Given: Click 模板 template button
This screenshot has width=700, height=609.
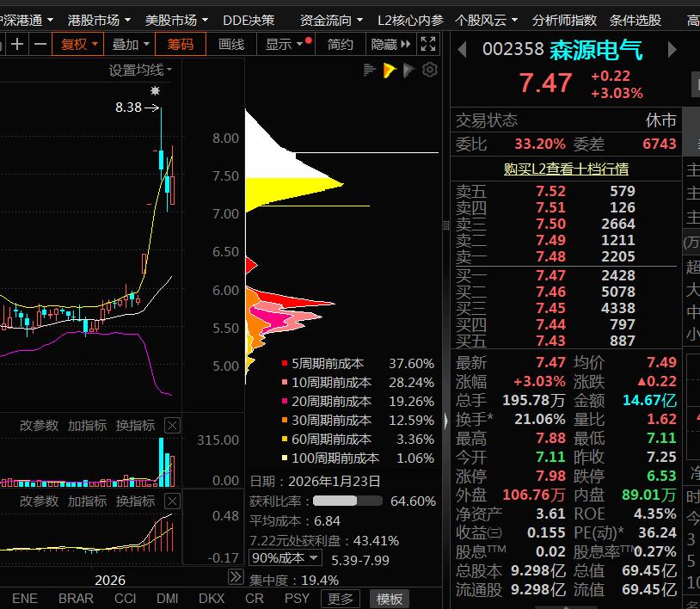Looking at the screenshot, I should (390, 599).
